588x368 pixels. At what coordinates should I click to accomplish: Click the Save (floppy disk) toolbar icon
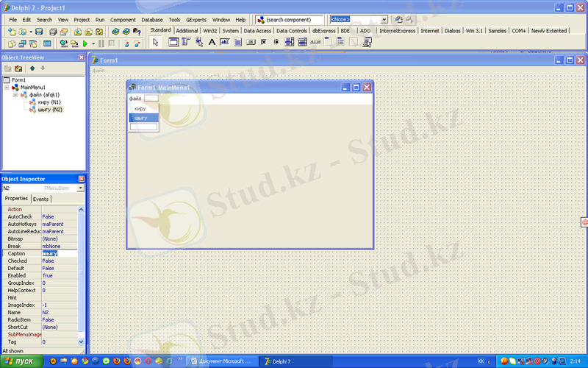tap(39, 32)
